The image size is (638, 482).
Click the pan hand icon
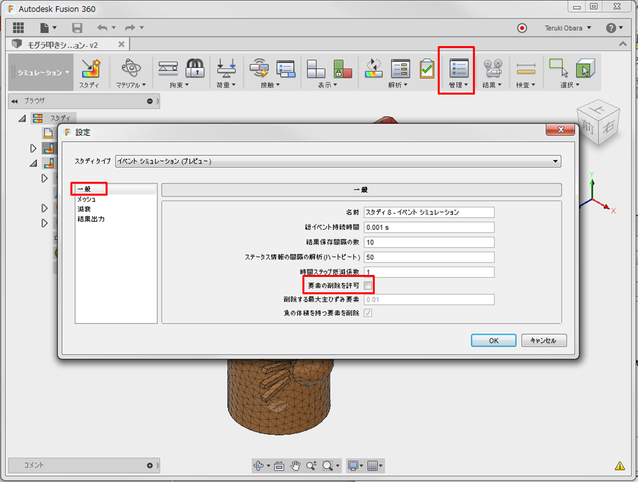(x=295, y=466)
